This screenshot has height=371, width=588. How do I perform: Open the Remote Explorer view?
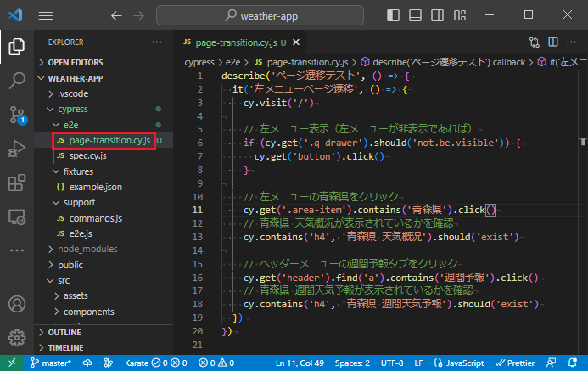(17, 216)
